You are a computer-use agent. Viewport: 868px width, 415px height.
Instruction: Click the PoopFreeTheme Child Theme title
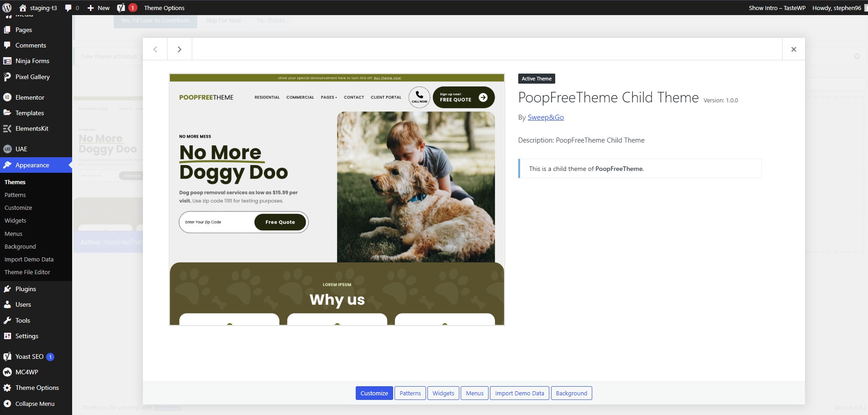pyautogui.click(x=608, y=97)
